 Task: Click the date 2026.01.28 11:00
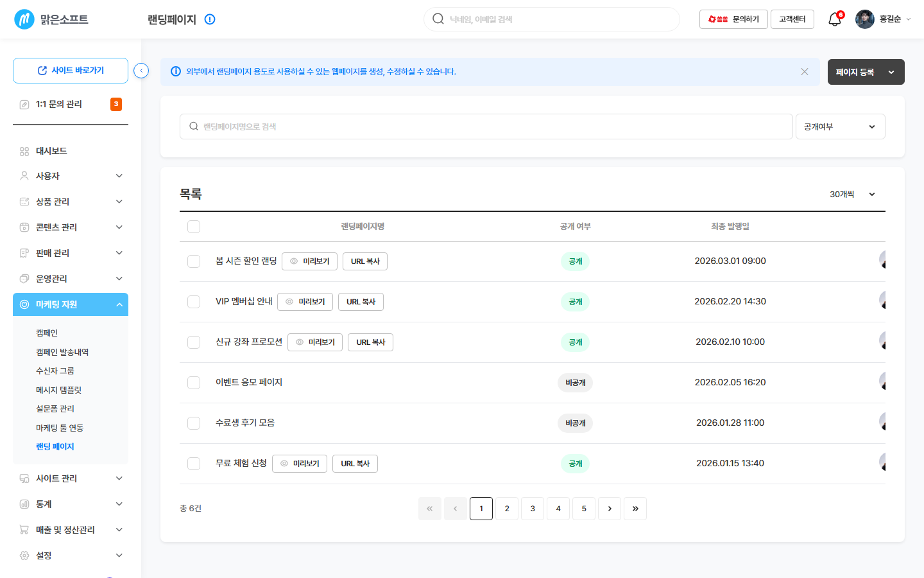coord(730,423)
